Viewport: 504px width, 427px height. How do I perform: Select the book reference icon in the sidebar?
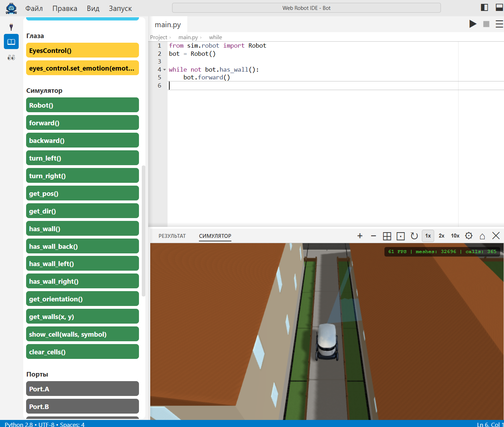pyautogui.click(x=11, y=42)
